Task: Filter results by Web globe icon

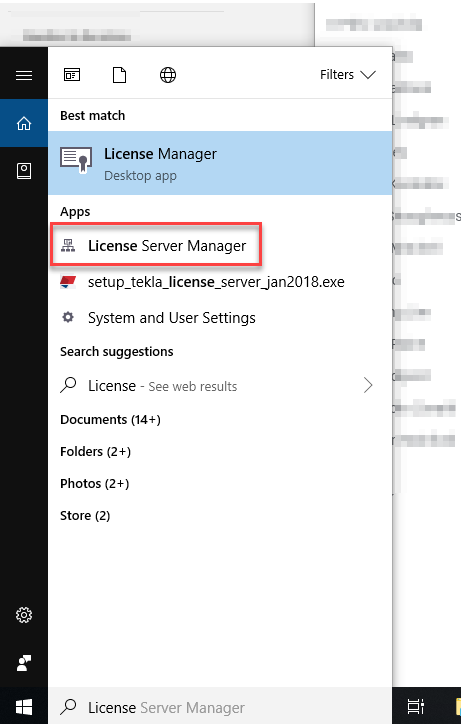Action: click(x=168, y=75)
